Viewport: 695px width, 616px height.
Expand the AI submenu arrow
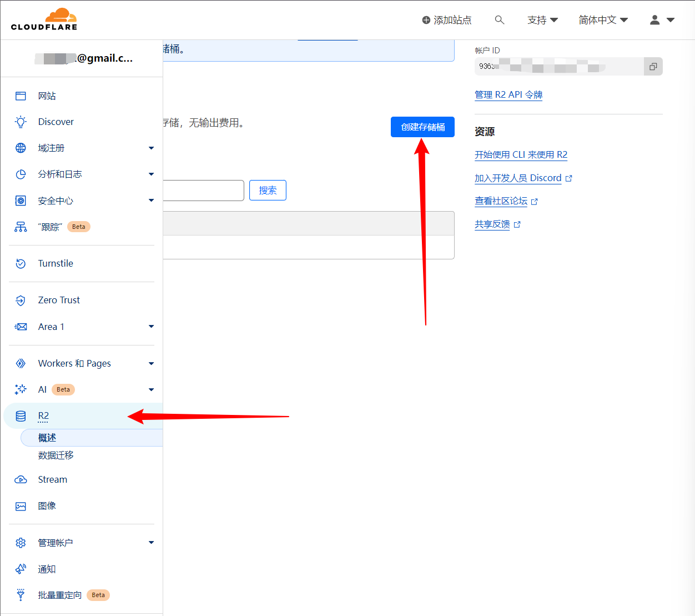pos(151,390)
